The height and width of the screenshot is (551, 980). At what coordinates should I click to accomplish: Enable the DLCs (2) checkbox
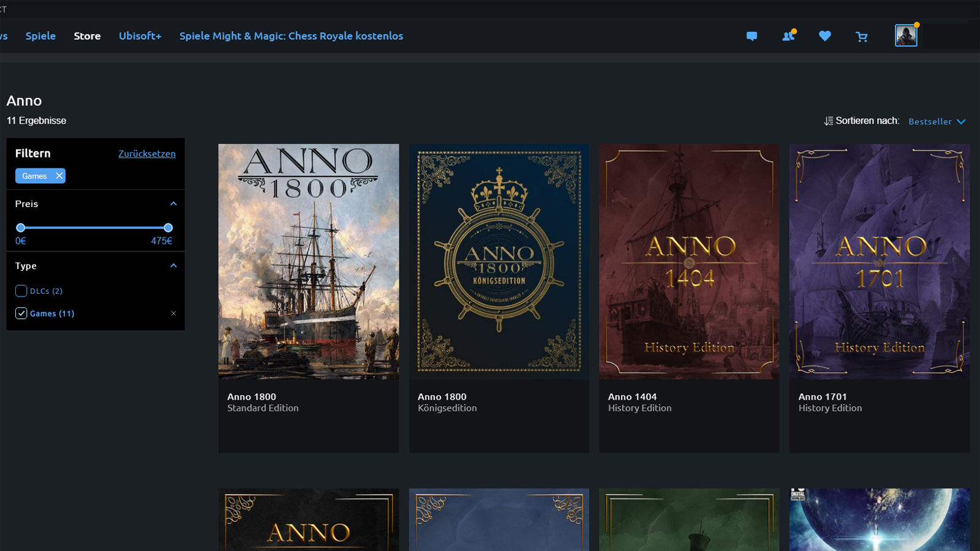tap(21, 291)
